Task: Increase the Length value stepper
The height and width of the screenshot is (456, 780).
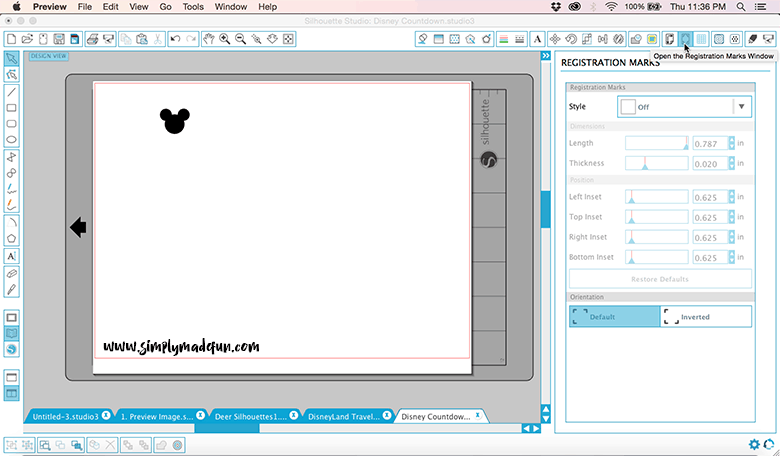Action: coord(731,140)
